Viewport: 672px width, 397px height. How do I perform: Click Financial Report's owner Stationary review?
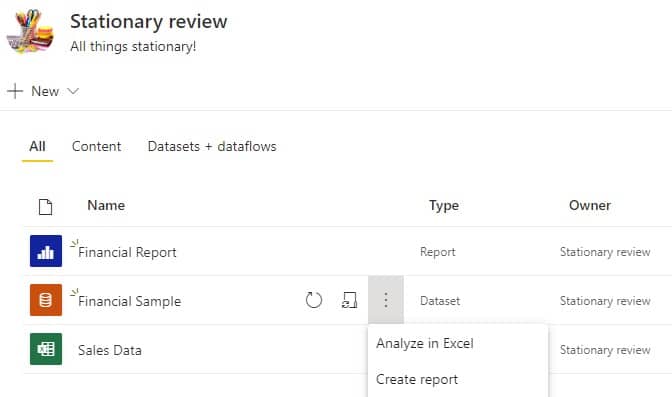point(605,252)
